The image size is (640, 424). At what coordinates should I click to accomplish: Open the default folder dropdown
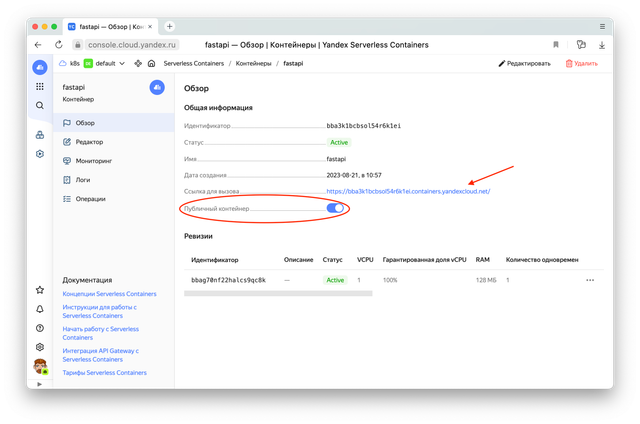pyautogui.click(x=104, y=63)
